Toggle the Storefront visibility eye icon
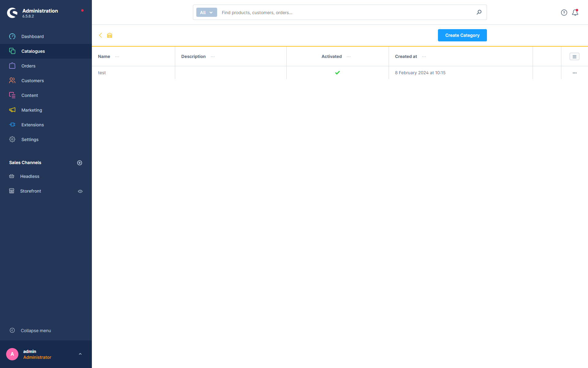The image size is (588, 368). tap(80, 191)
